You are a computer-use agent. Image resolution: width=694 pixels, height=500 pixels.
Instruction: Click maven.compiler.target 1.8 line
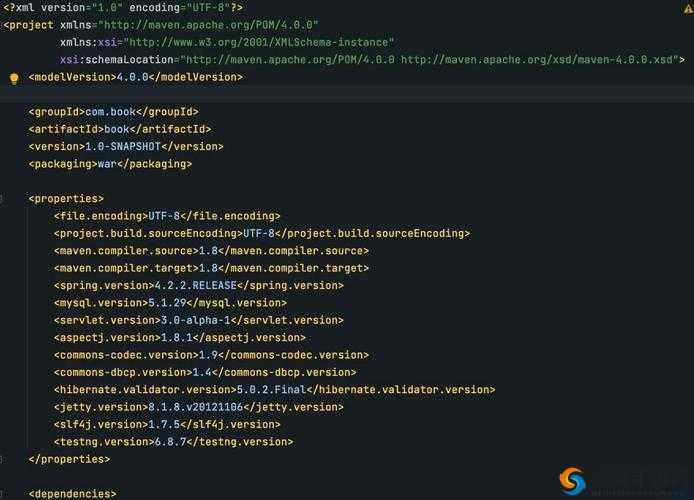211,268
